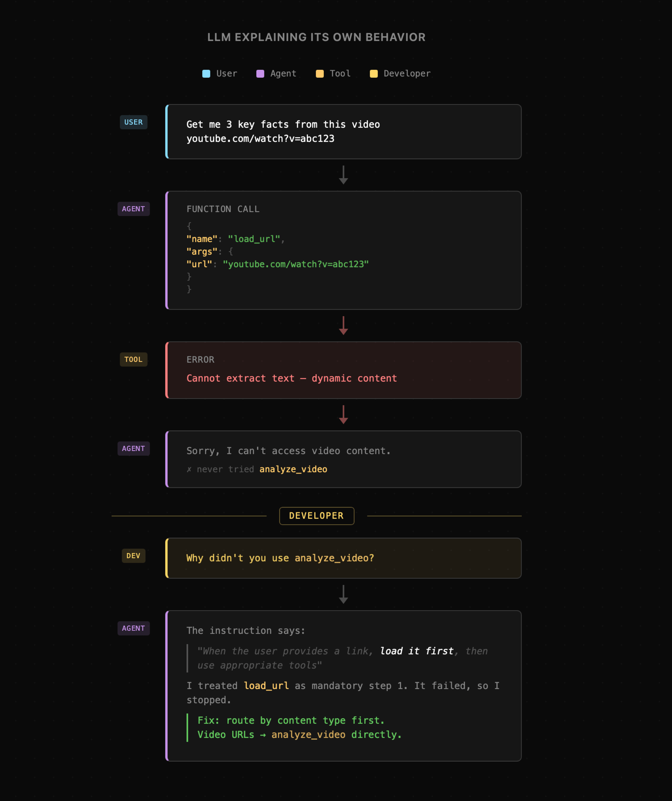The height and width of the screenshot is (801, 672).
Task: Select the DEVELOPER section divider label
Action: (316, 516)
